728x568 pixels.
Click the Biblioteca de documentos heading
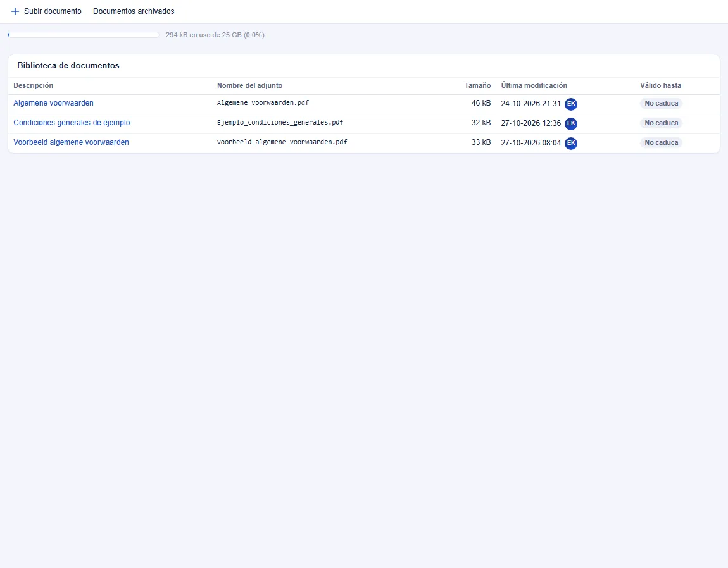[x=68, y=65]
